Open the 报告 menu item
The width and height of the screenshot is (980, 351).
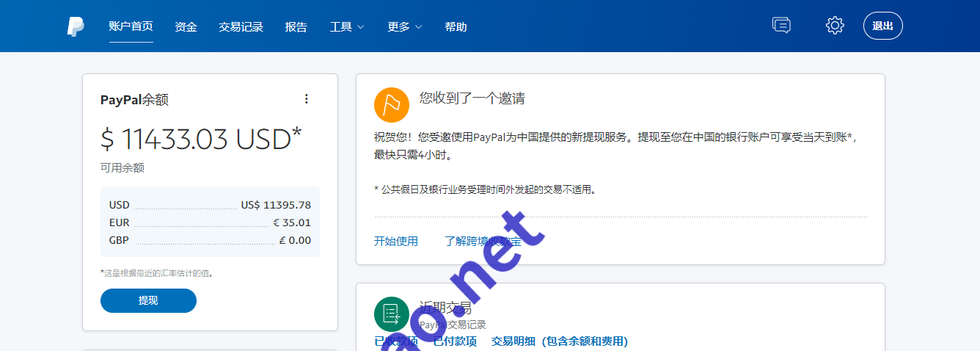(296, 26)
